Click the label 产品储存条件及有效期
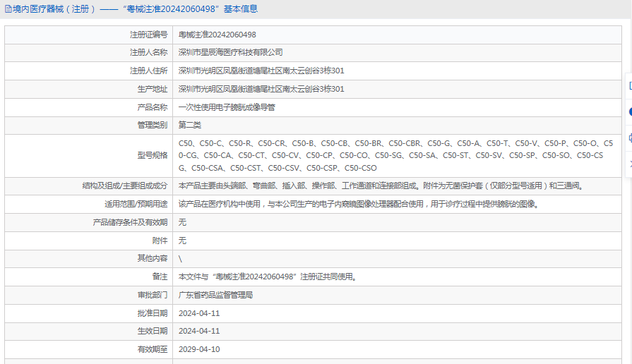This screenshot has width=632, height=364. point(130,222)
